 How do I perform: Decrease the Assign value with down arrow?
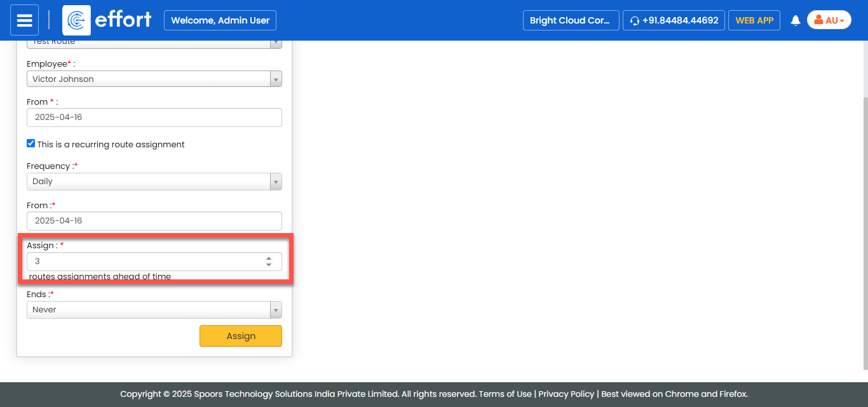(x=269, y=265)
